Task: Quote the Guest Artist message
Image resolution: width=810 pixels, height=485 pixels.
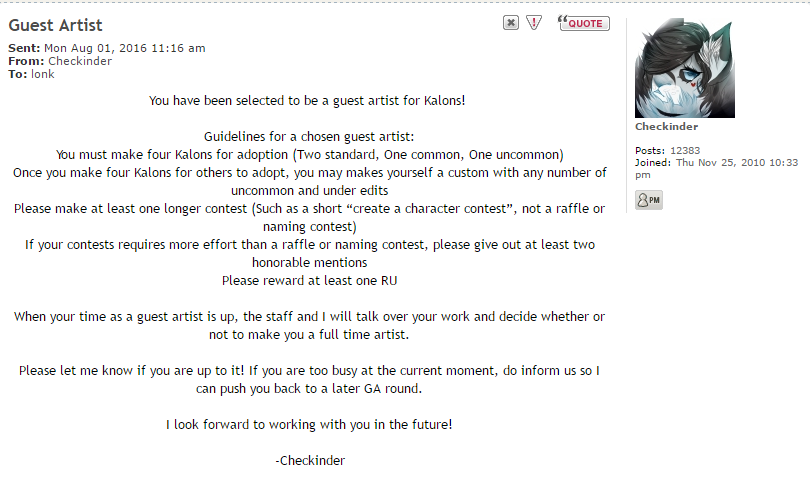Action: click(584, 23)
